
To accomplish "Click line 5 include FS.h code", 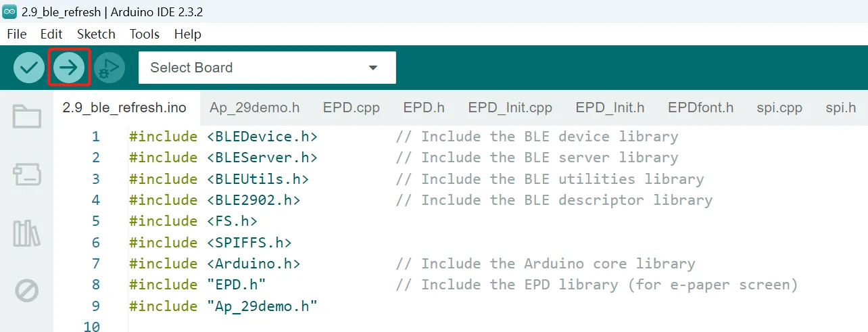I will tap(193, 221).
